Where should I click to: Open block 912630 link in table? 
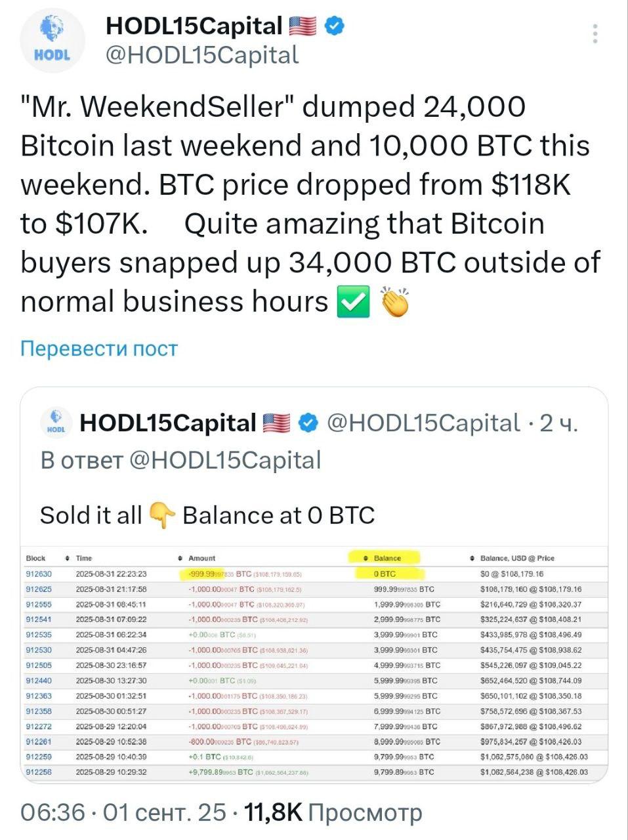(x=39, y=574)
